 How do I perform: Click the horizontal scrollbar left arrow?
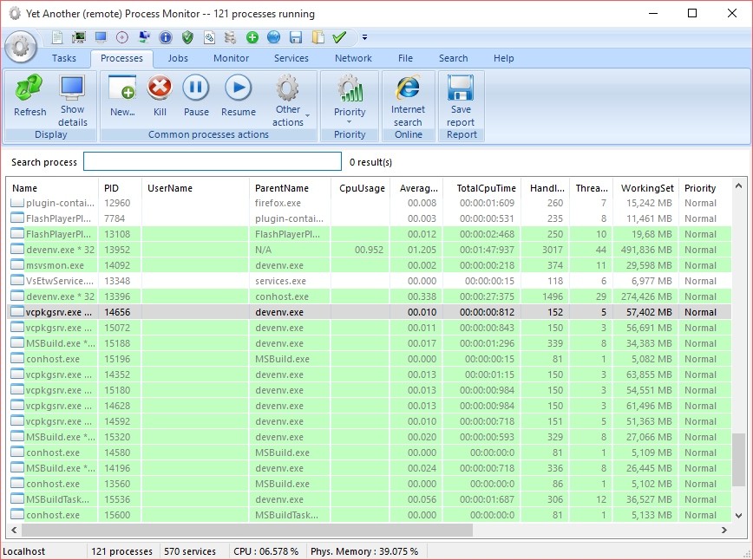14,530
